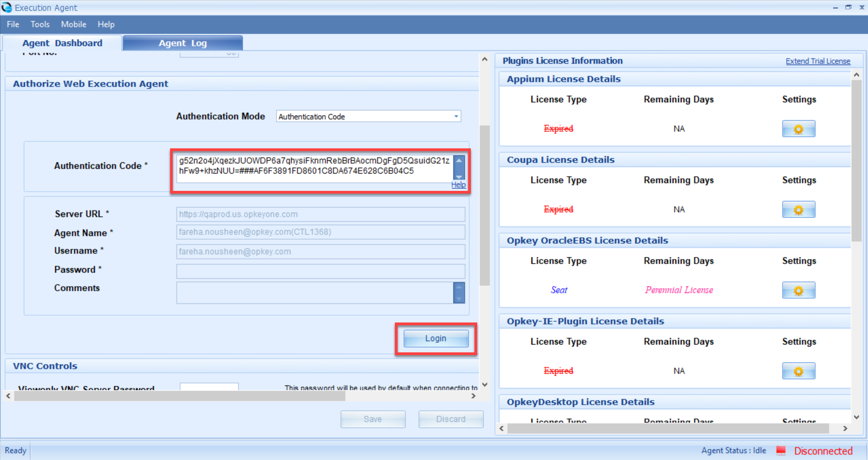
Task: Open Coupa license settings gear
Action: click(798, 209)
